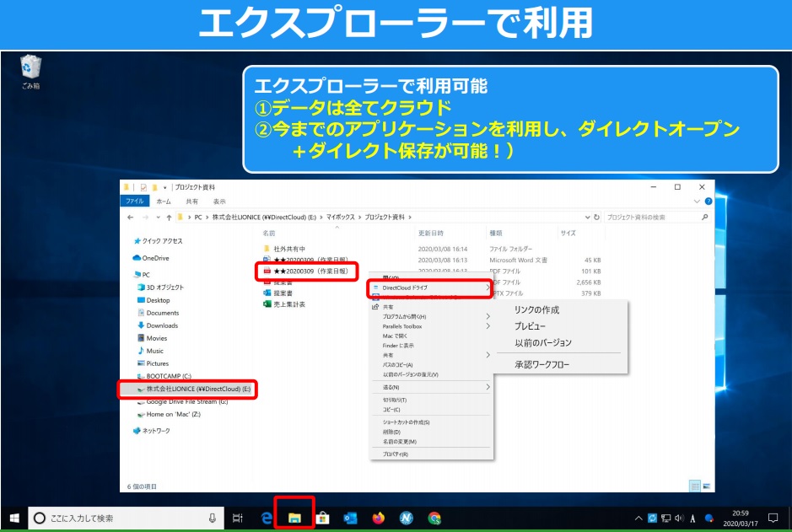Switch to large icons view toggle
This screenshot has height=532, width=792.
(x=705, y=486)
